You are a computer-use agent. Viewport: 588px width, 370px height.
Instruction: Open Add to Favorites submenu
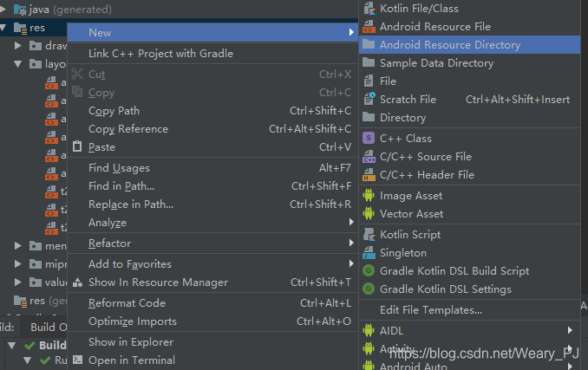coord(212,264)
